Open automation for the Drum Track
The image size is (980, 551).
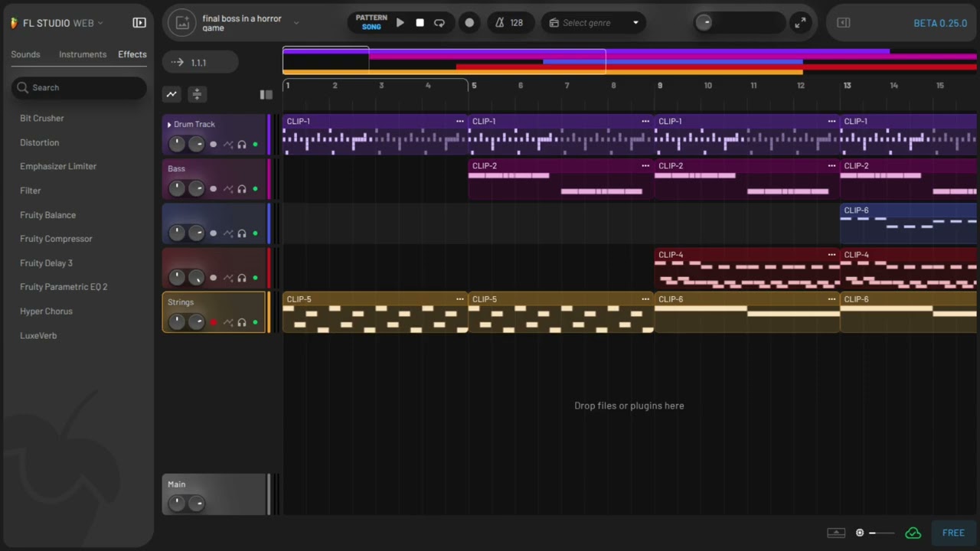point(228,145)
